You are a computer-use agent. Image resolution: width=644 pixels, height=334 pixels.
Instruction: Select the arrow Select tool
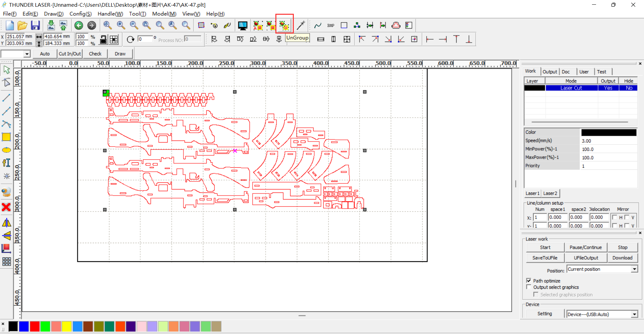coord(6,70)
